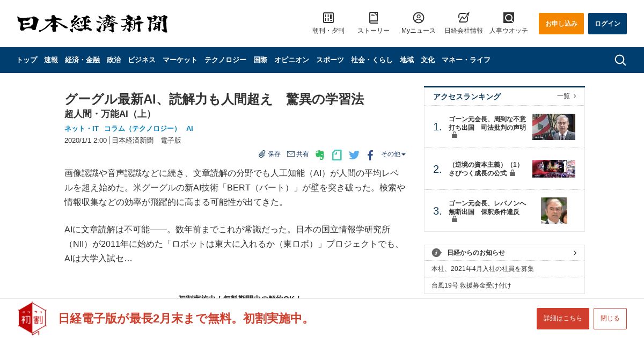
Task: Click the green note share icon
Action: pos(336,155)
